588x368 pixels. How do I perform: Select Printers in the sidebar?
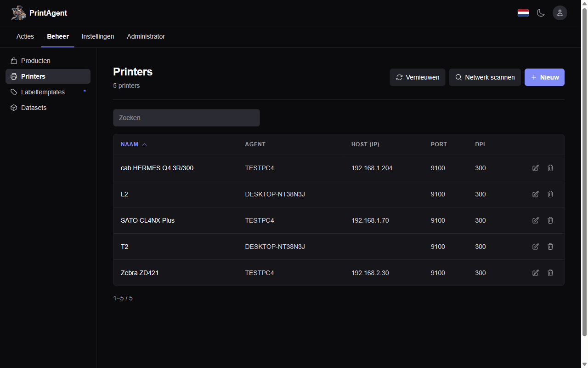click(x=48, y=76)
